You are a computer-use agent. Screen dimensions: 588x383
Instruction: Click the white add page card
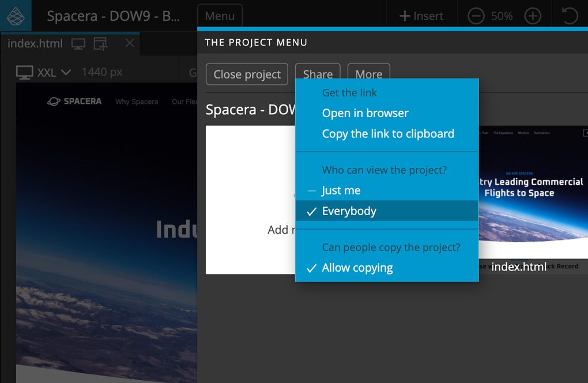click(251, 200)
